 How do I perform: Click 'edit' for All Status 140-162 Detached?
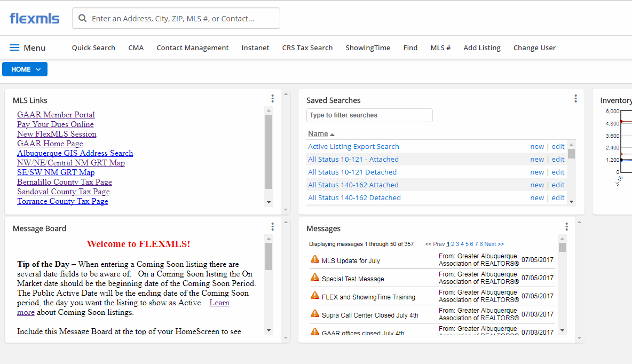point(558,198)
